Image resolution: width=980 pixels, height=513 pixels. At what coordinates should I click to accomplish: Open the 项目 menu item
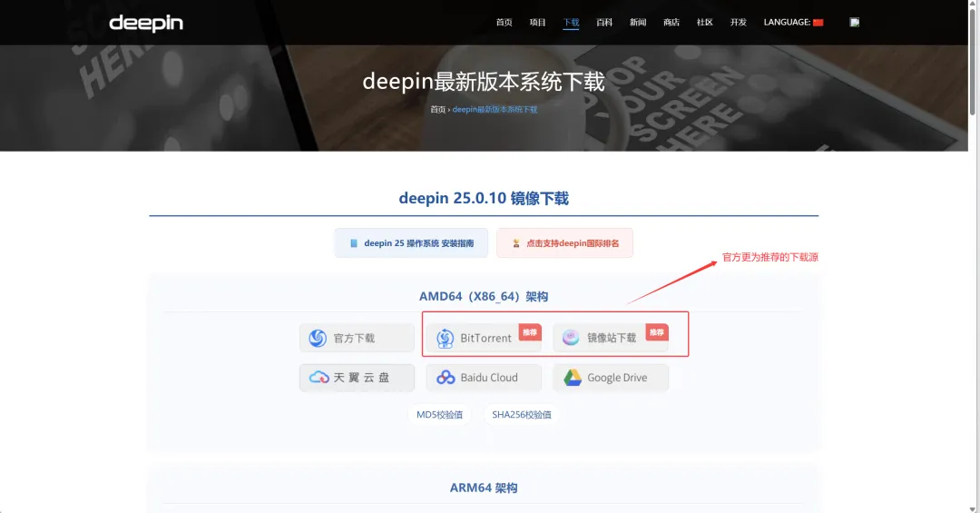537,23
